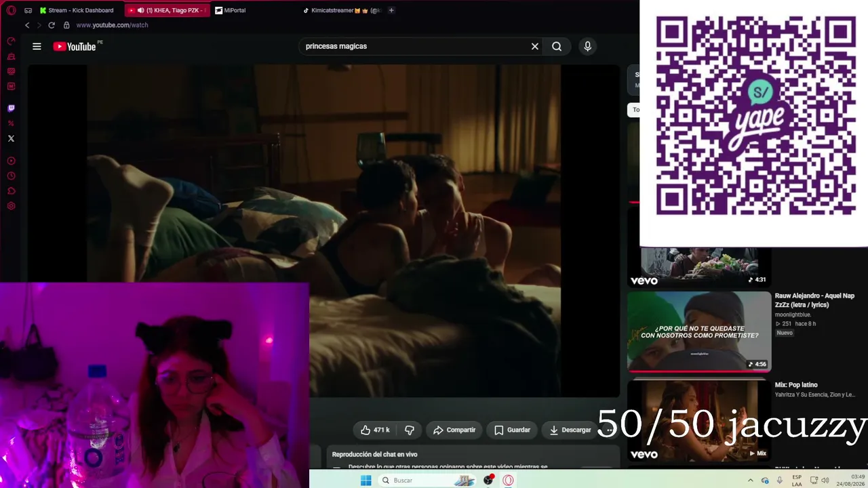Open the Opera GX main menu
Image resolution: width=868 pixels, height=488 pixels.
(x=11, y=10)
